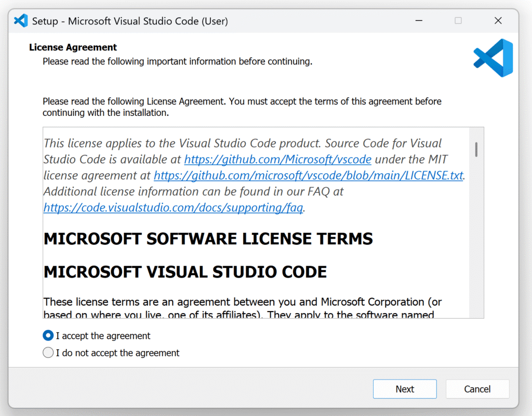Click the MICROSOFT SOFTWARE LICENSE TERMS heading
The width and height of the screenshot is (532, 416).
(208, 239)
